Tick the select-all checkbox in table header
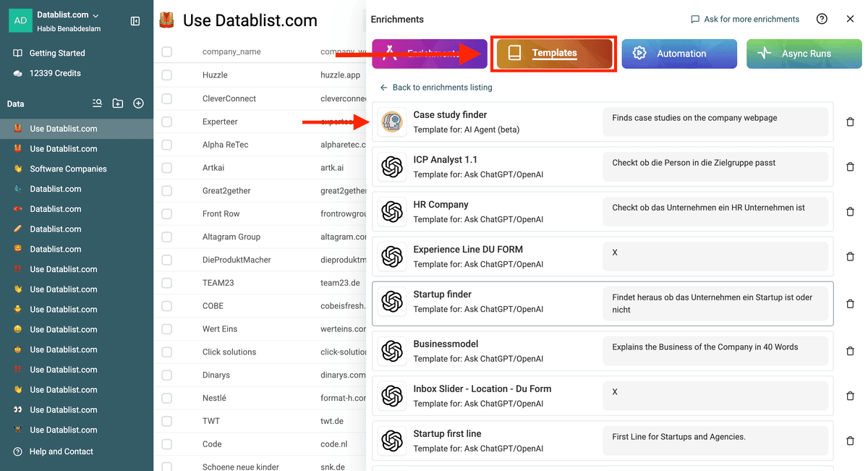Image resolution: width=868 pixels, height=471 pixels. coord(167,51)
